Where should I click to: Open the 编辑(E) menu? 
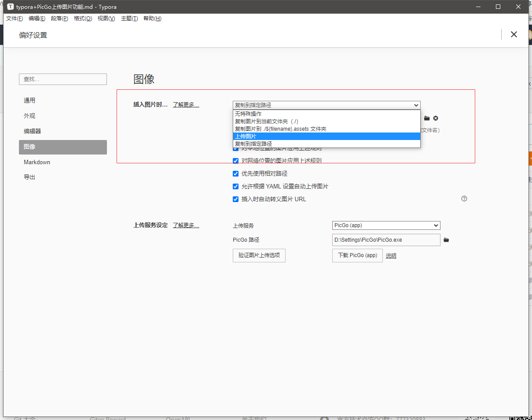click(x=37, y=18)
